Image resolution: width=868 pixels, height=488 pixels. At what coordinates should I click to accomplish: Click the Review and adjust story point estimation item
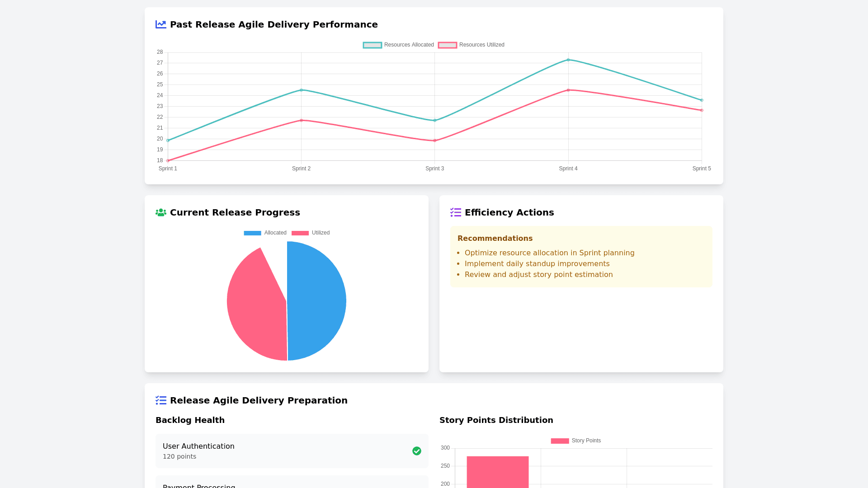pyautogui.click(x=538, y=275)
